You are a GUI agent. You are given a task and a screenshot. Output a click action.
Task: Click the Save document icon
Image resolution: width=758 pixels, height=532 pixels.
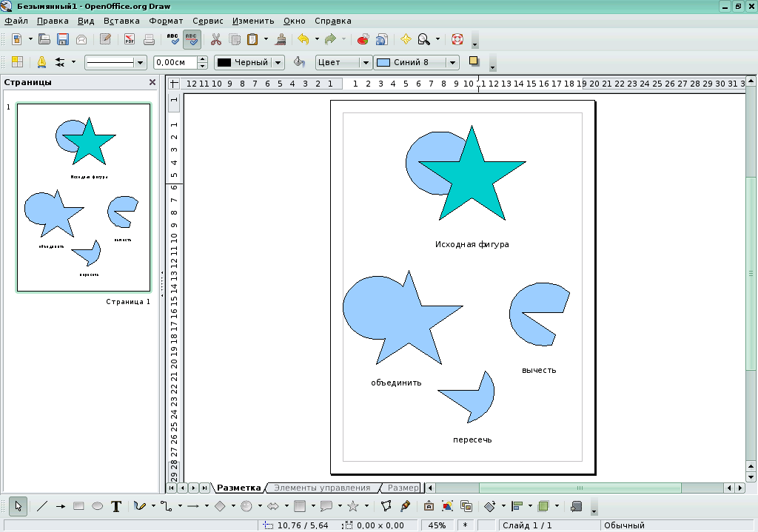63,39
